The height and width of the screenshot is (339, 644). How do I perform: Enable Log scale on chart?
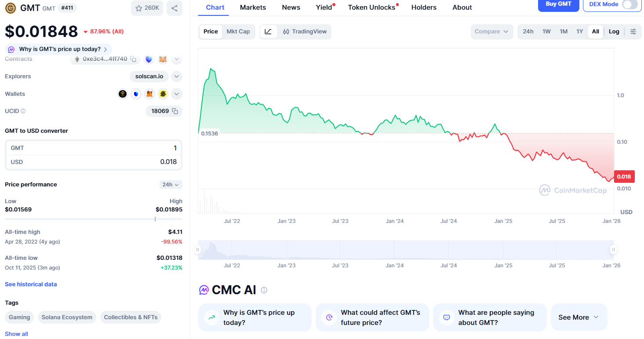click(614, 32)
